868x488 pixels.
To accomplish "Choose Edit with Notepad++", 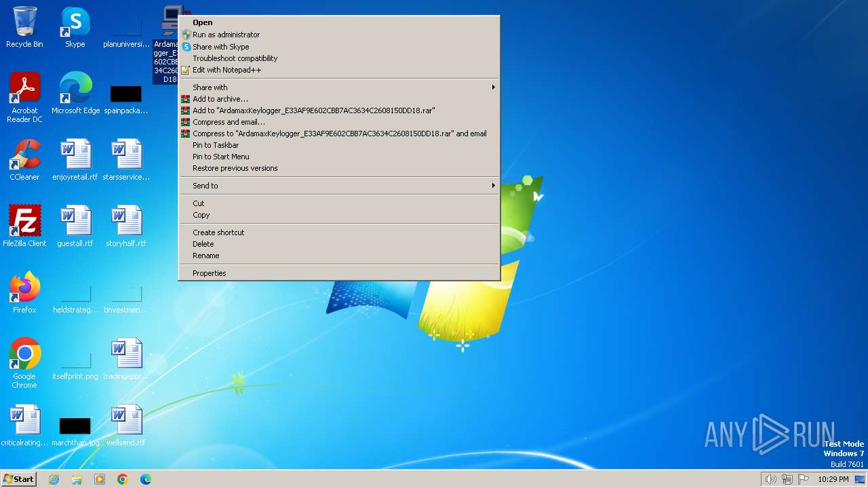I will (339, 70).
